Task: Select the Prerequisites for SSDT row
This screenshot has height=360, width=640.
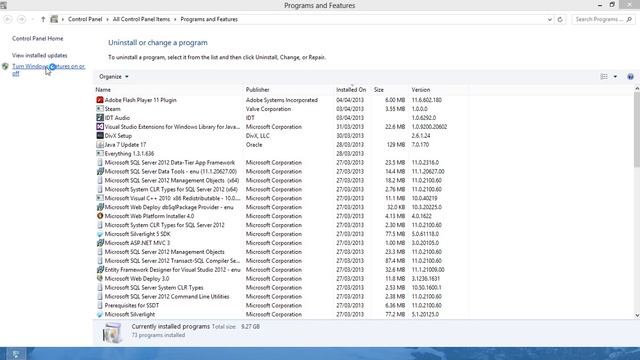Action: pos(282,306)
